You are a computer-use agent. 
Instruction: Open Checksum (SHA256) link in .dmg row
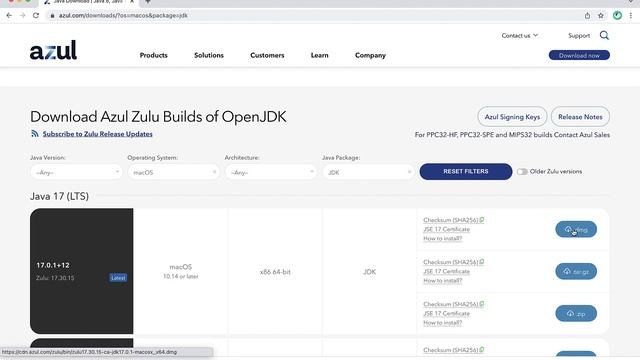click(451, 220)
